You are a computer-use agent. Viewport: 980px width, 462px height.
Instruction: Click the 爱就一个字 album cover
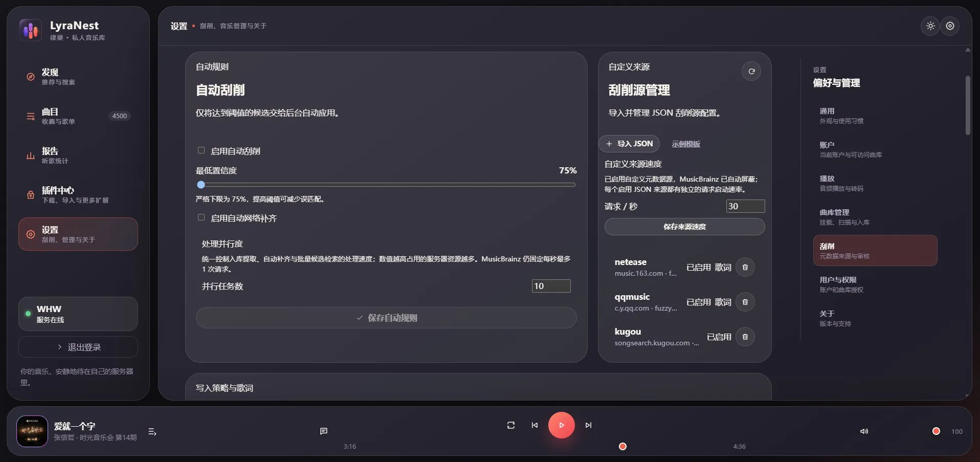pyautogui.click(x=32, y=431)
